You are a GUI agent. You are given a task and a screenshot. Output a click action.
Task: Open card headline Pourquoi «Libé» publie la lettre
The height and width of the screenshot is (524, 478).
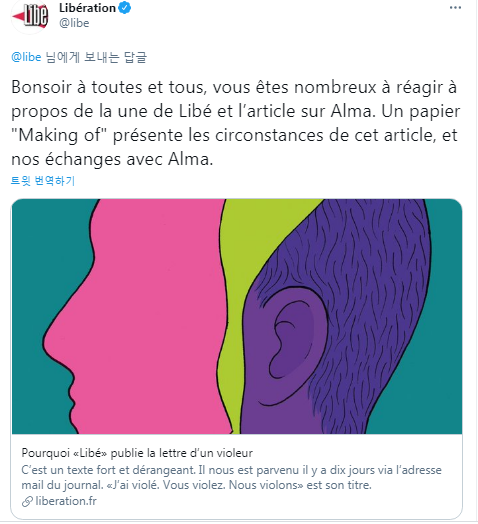tap(137, 453)
